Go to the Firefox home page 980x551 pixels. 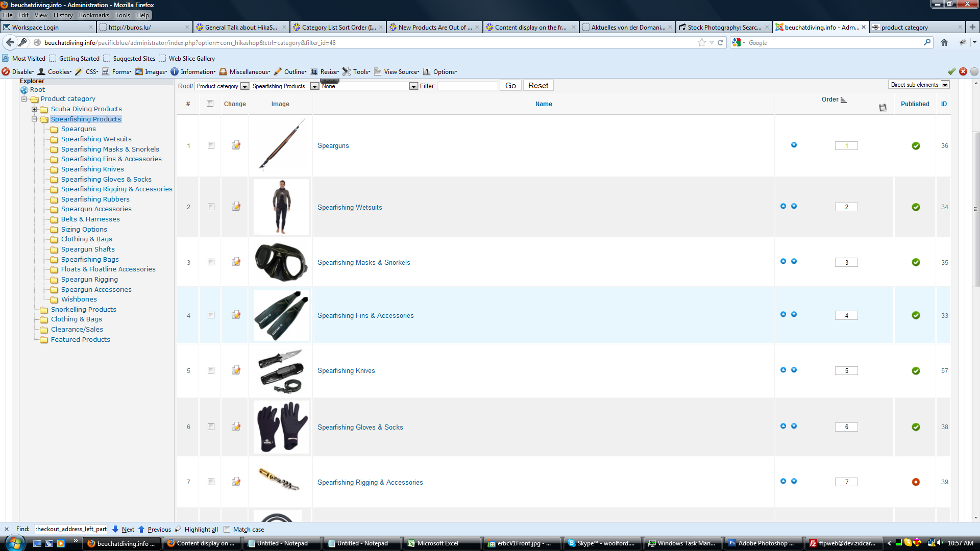[x=944, y=43]
